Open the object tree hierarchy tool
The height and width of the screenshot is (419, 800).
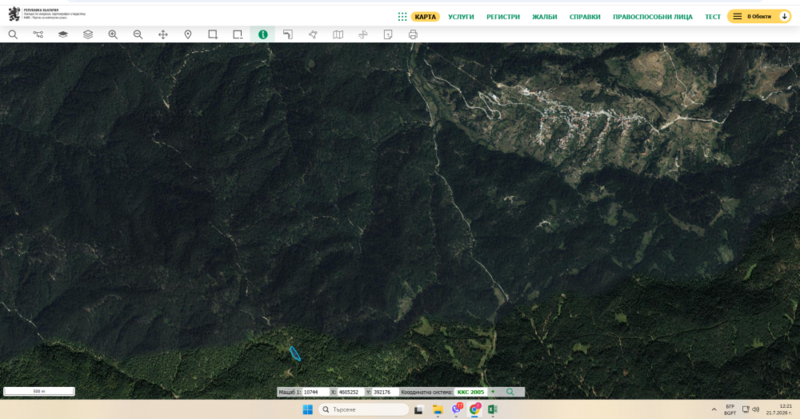tap(38, 35)
